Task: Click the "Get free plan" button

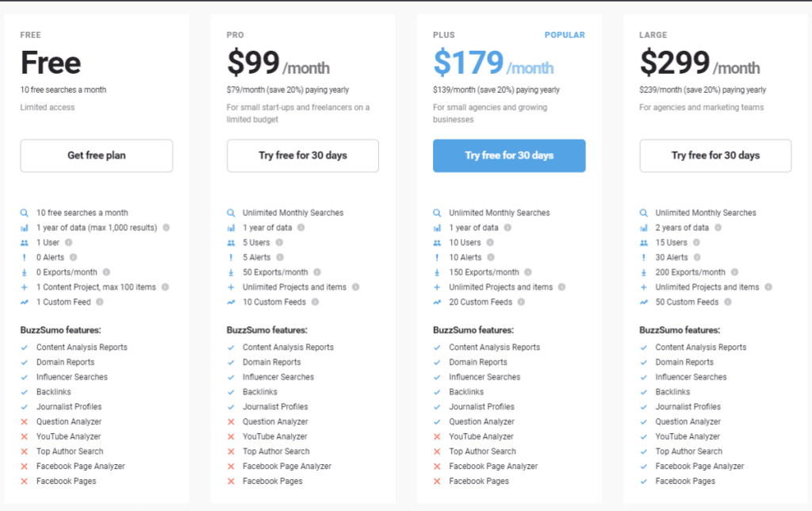Action: click(x=96, y=156)
